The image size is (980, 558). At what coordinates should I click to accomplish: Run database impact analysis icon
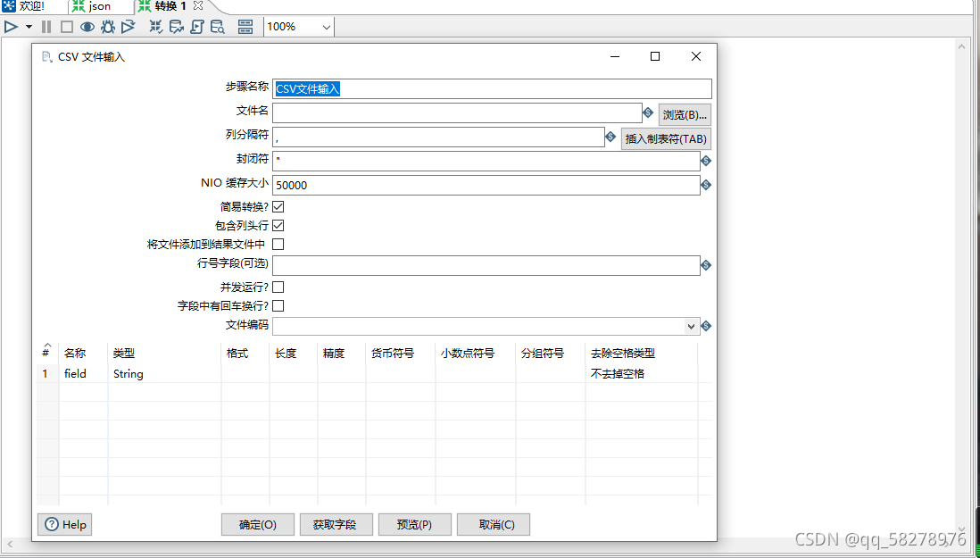(177, 26)
